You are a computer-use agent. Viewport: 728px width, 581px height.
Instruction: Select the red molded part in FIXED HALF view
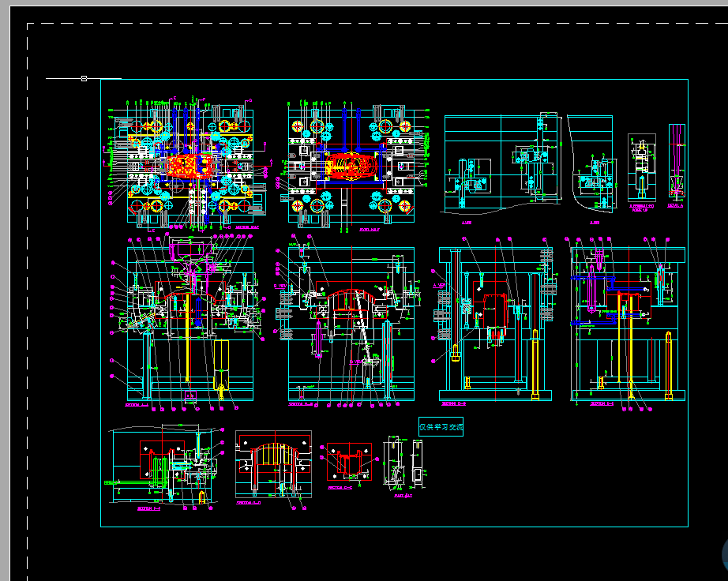click(352, 167)
